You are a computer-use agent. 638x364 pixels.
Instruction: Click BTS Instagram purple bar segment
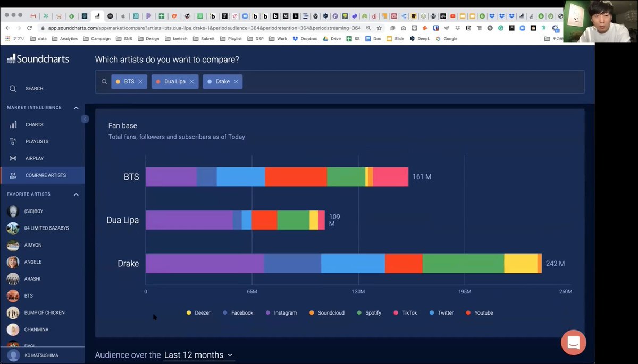[x=171, y=176]
